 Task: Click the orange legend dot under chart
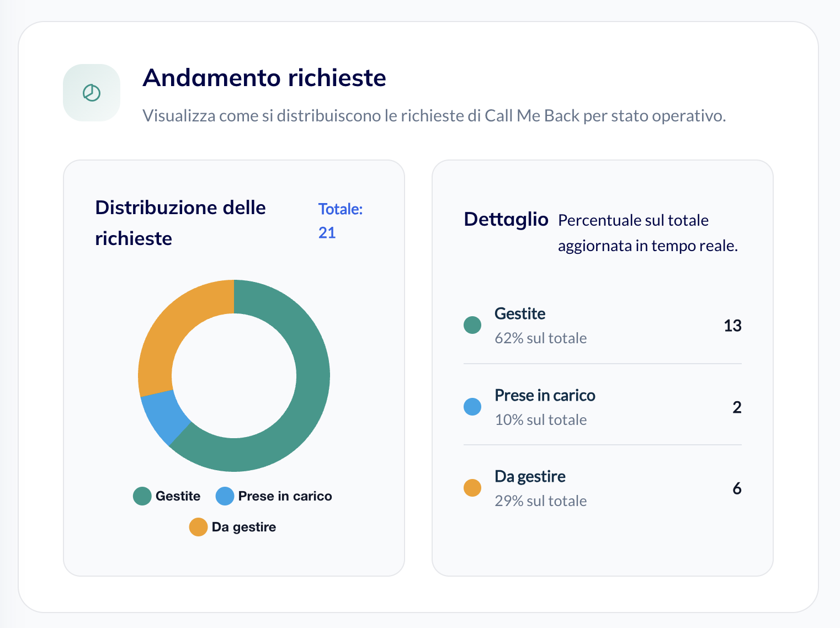click(198, 527)
